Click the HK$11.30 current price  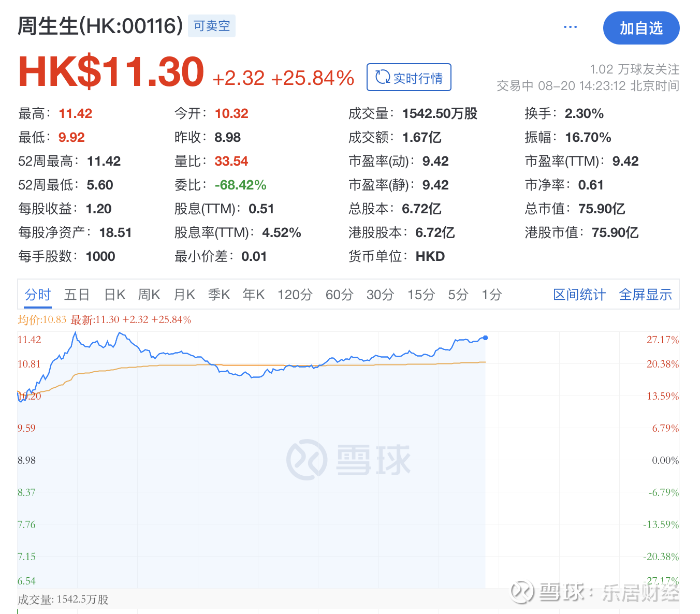[x=111, y=71]
